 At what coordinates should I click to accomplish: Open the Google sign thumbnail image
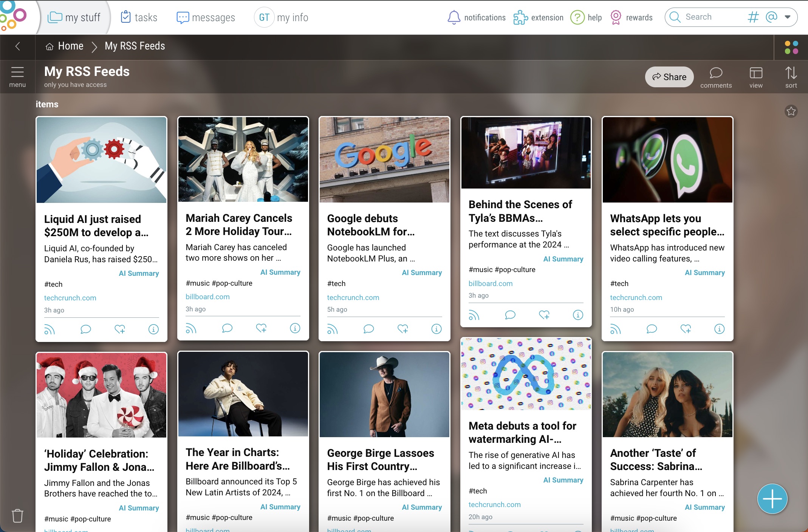[384, 160]
